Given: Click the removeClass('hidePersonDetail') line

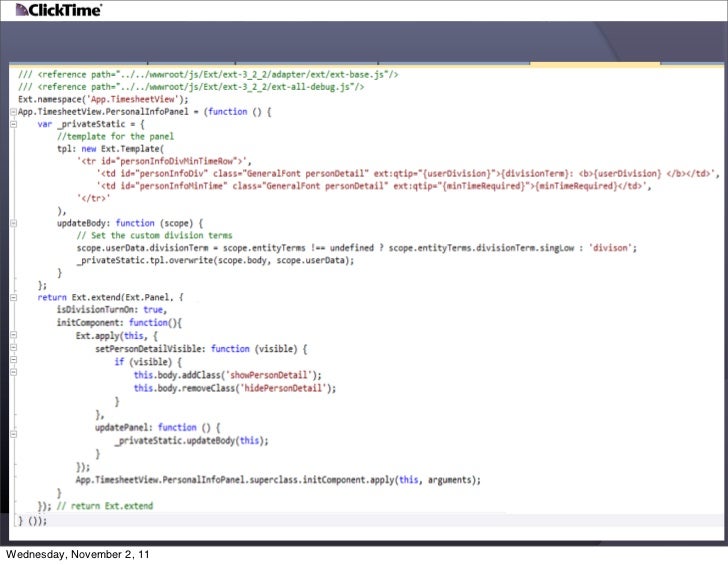Looking at the screenshot, I should [x=235, y=388].
